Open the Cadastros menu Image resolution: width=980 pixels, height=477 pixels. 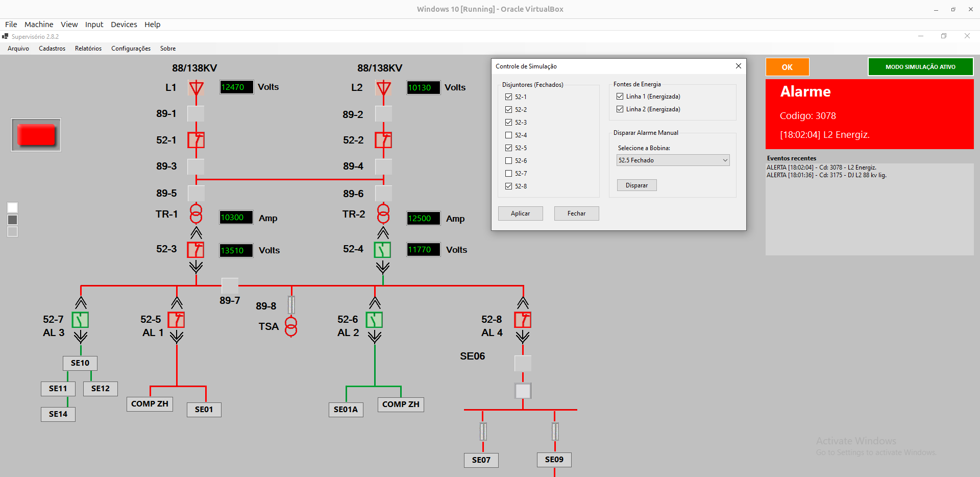click(52, 49)
